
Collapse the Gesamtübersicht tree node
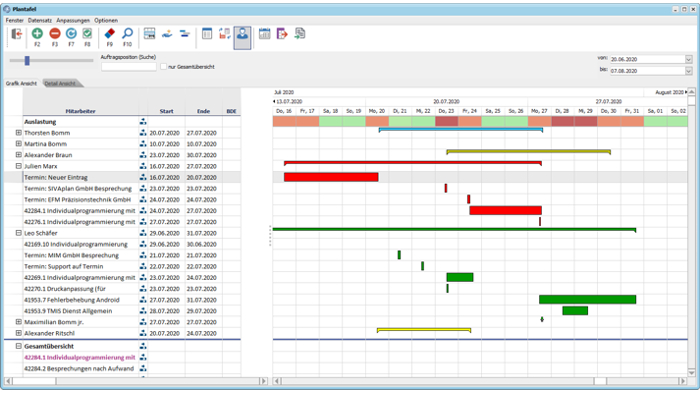18,346
